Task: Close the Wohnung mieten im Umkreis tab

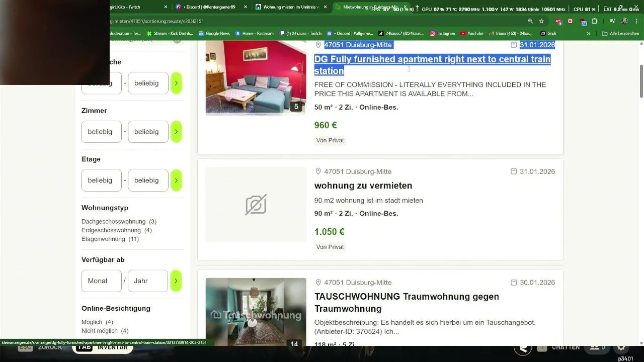Action: coord(326,7)
